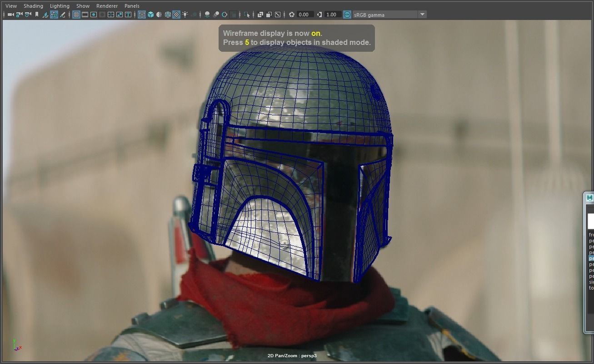Viewport: 594px width, 364px height.
Task: Click the Exposure aperture icon
Action: coord(292,15)
